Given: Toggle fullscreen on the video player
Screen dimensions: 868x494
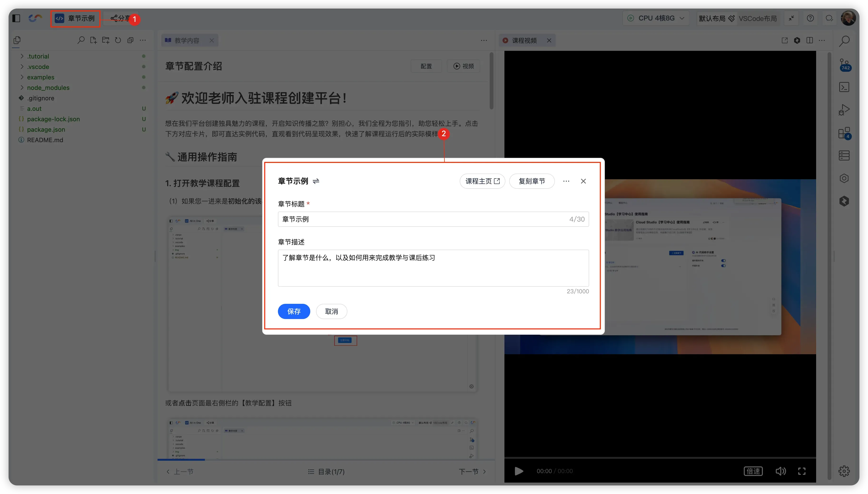Looking at the screenshot, I should coord(802,471).
